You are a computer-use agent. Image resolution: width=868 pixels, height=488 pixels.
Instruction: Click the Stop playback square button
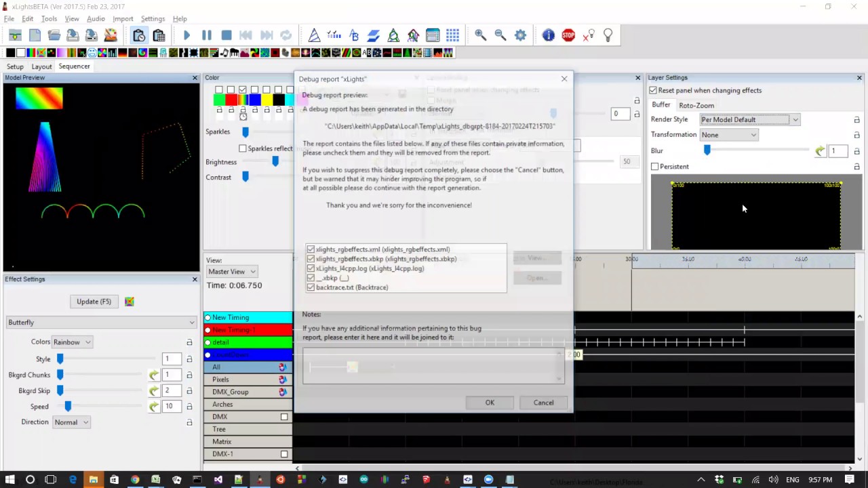[x=226, y=35]
